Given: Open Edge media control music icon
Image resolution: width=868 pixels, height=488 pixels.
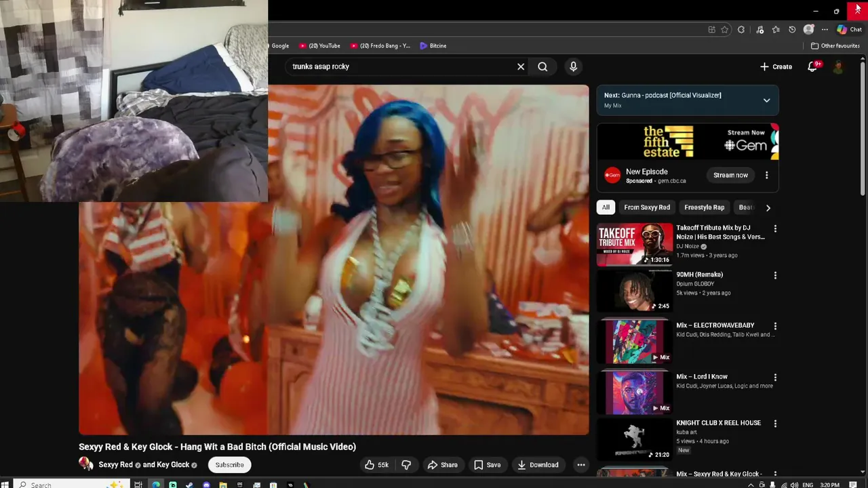Looking at the screenshot, I should pos(759,30).
